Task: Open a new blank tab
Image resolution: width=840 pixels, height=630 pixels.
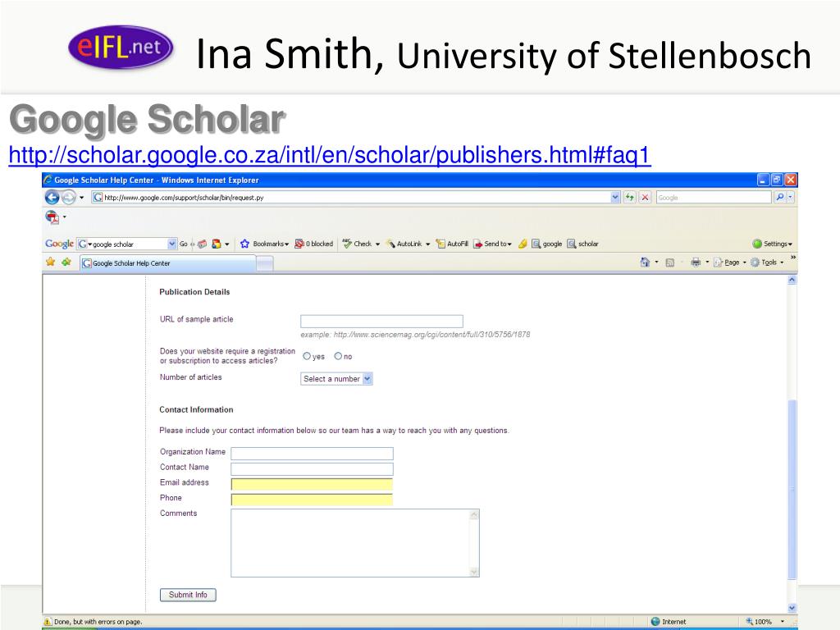Action: point(265,263)
